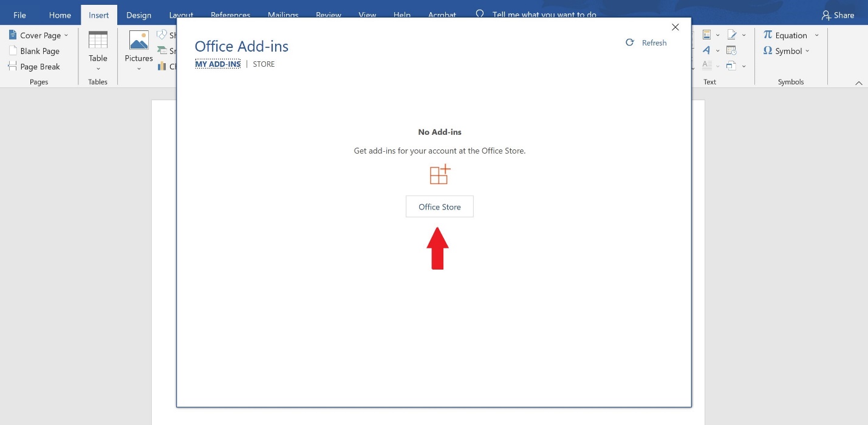
Task: Go to the Mailings ribbon tab
Action: coord(283,15)
